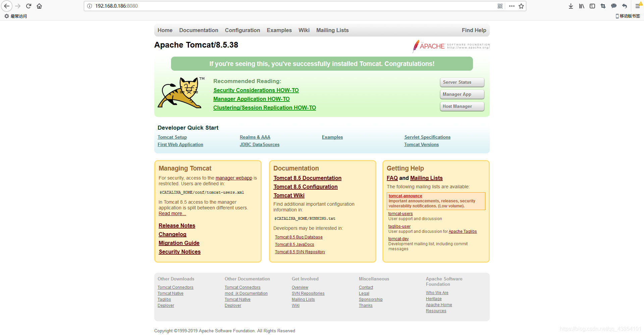Image resolution: width=644 pixels, height=335 pixels.
Task: Open the Documentation nav item
Action: [199, 30]
